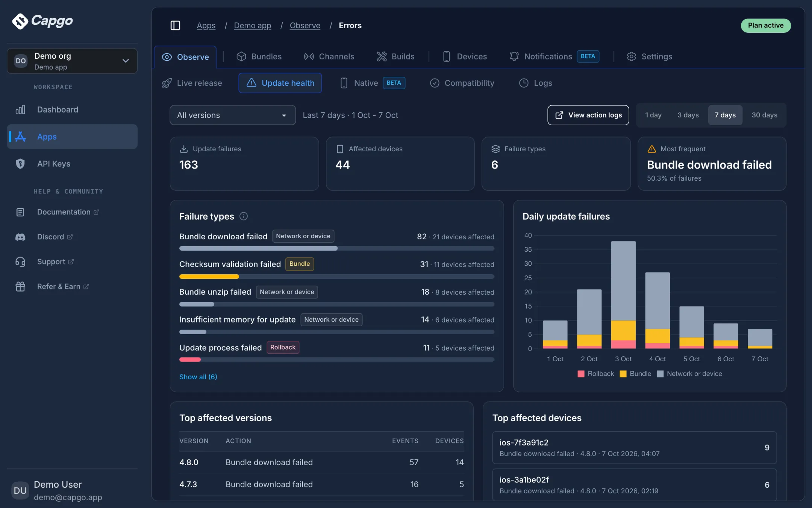Viewport: 812px width, 508px height.
Task: Select the Native beta subtab
Action: [x=372, y=83]
